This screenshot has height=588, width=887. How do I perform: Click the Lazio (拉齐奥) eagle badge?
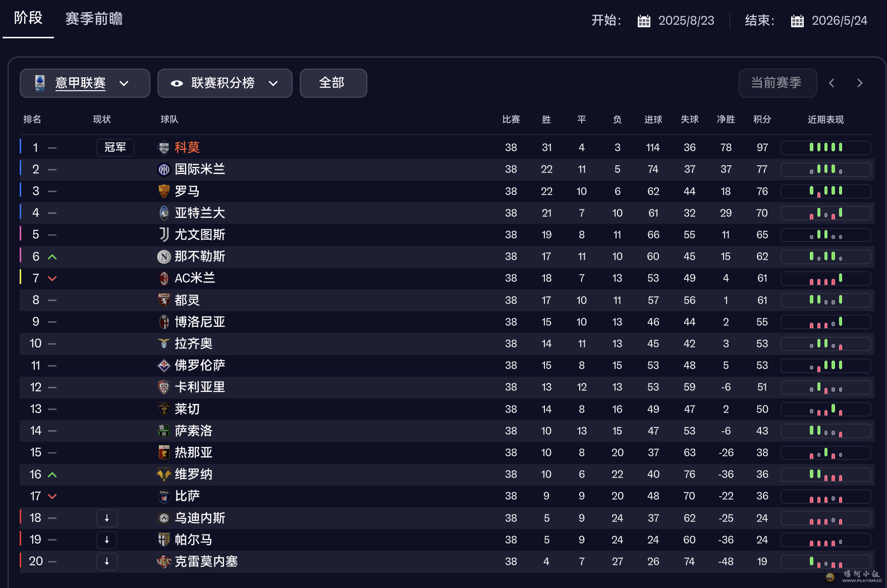click(x=164, y=343)
